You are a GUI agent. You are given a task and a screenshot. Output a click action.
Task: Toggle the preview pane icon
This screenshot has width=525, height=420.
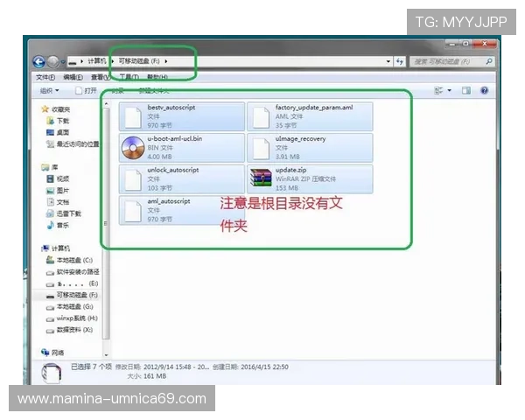(x=466, y=90)
